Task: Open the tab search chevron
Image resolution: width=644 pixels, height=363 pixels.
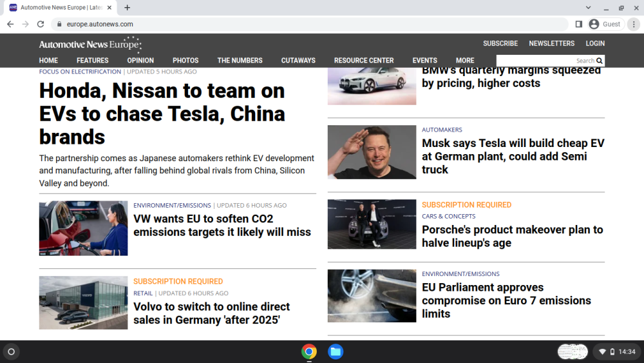Action: coord(588,7)
